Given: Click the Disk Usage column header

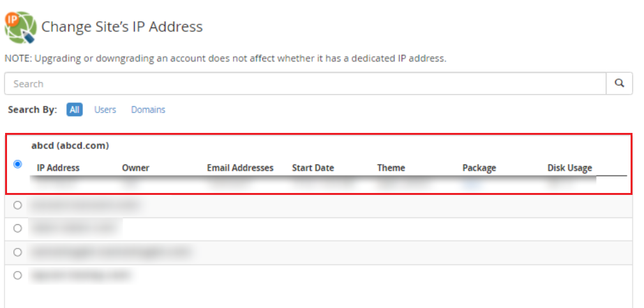Looking at the screenshot, I should click(x=570, y=168).
